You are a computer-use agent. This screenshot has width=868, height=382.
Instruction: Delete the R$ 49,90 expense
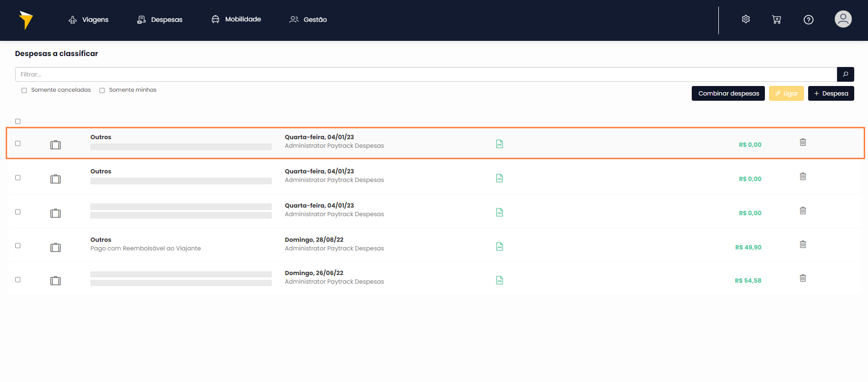(803, 244)
